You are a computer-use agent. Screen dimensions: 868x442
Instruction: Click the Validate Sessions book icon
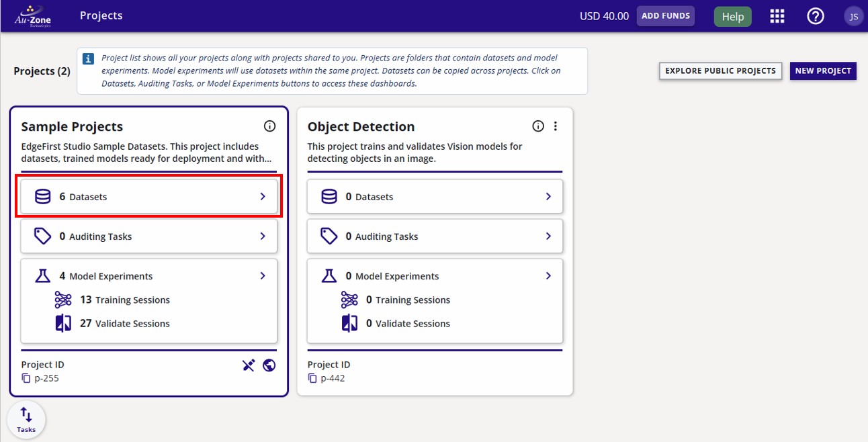pos(64,323)
